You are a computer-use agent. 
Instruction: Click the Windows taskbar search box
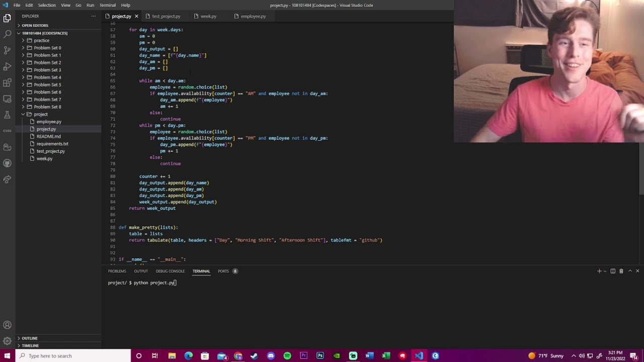pyautogui.click(x=73, y=356)
